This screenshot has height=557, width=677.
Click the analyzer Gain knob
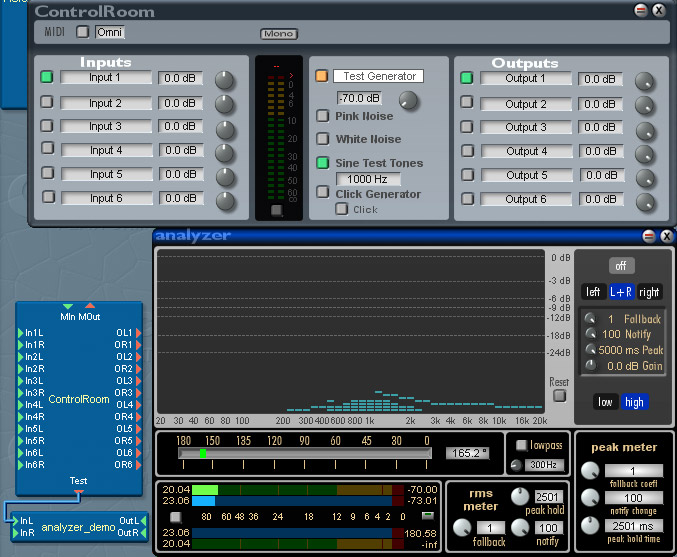click(x=591, y=366)
